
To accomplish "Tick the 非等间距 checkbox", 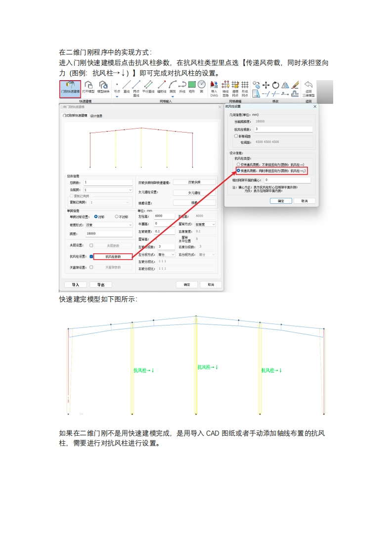I will pyautogui.click(x=236, y=136).
